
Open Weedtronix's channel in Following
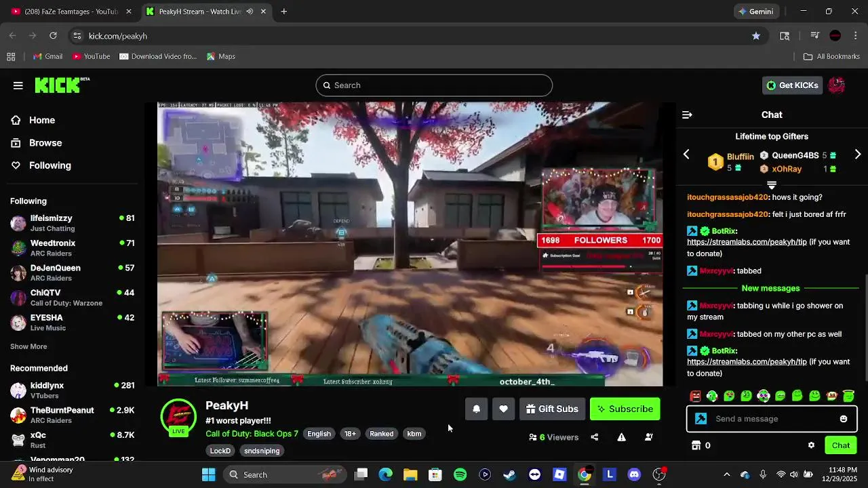click(x=73, y=248)
